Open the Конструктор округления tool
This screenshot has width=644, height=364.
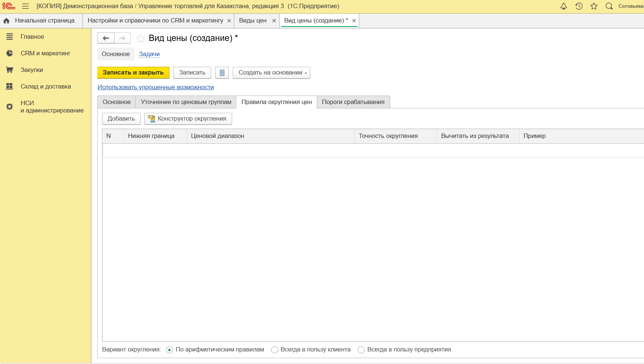pyautogui.click(x=188, y=119)
